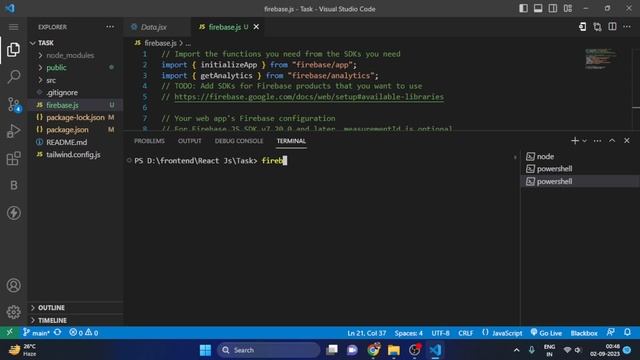Close the firebase.js editor tab
Screen dimensions: 640x360
[256, 27]
